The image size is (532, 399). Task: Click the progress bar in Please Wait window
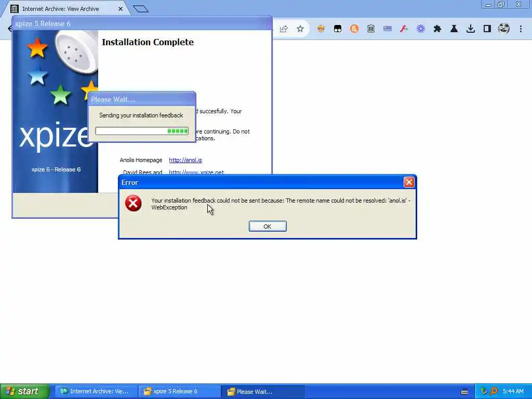tap(142, 131)
